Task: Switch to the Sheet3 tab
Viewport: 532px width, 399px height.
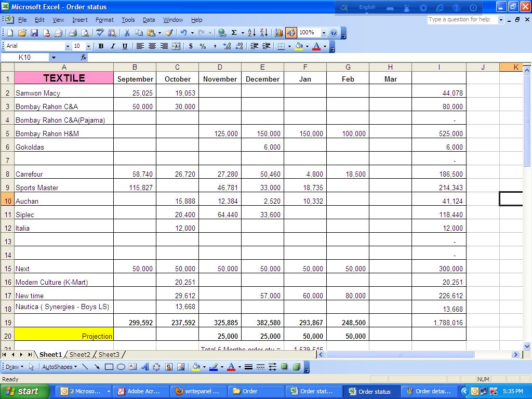Action: pos(109,354)
